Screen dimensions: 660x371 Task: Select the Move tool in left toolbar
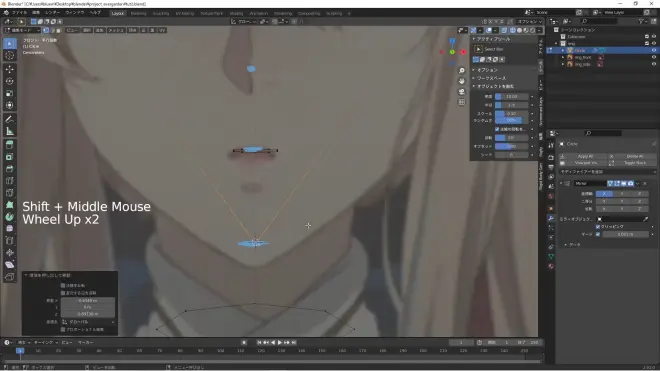click(10, 69)
